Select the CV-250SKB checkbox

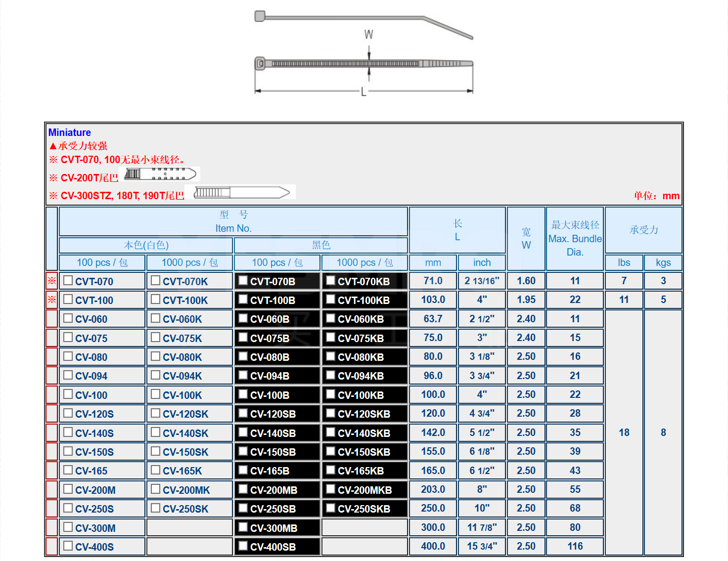click(x=331, y=508)
